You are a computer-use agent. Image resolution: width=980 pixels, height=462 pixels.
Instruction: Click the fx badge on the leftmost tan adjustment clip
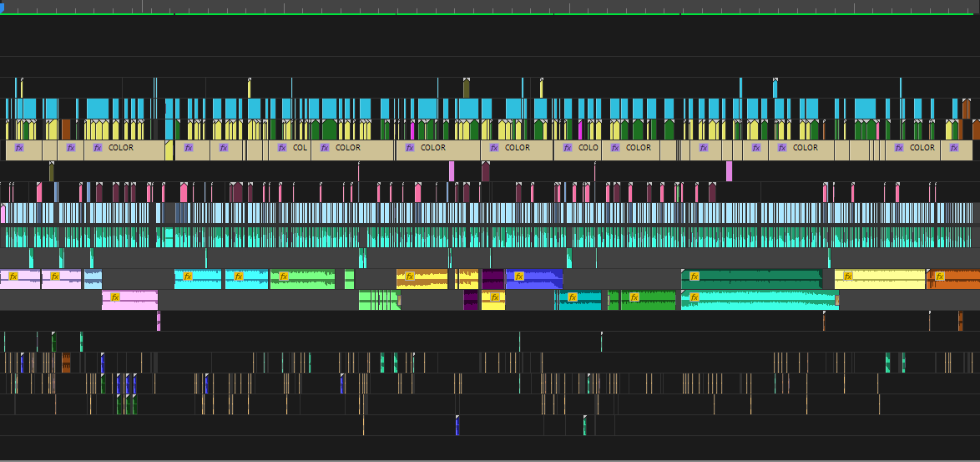[x=19, y=148]
